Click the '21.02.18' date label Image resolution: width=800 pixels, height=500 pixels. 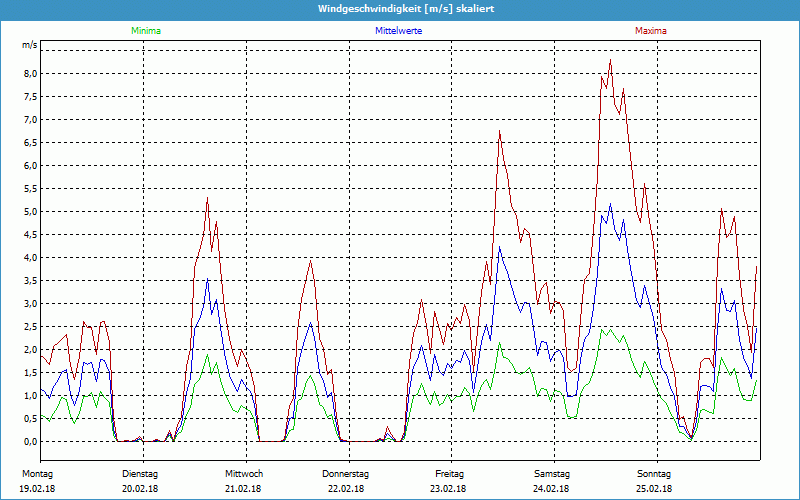pos(243,488)
